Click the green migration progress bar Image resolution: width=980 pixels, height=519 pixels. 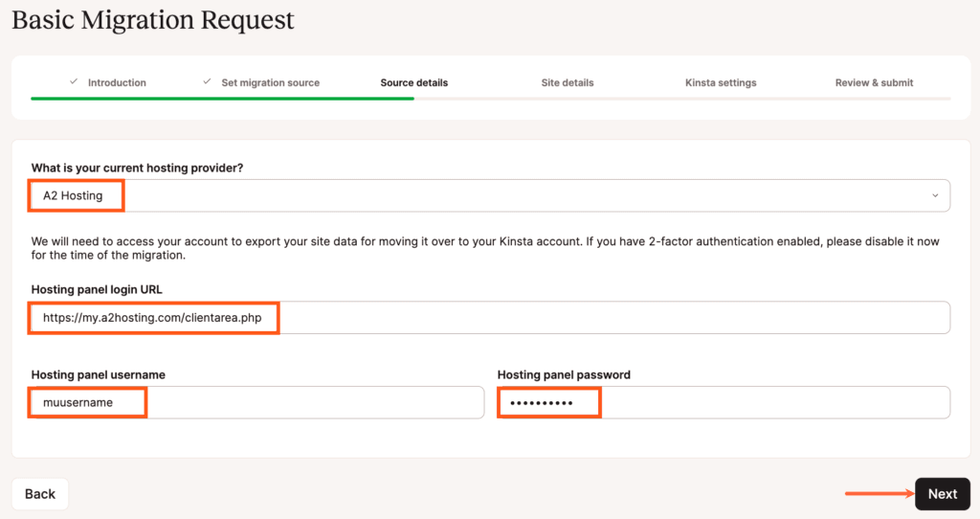222,98
